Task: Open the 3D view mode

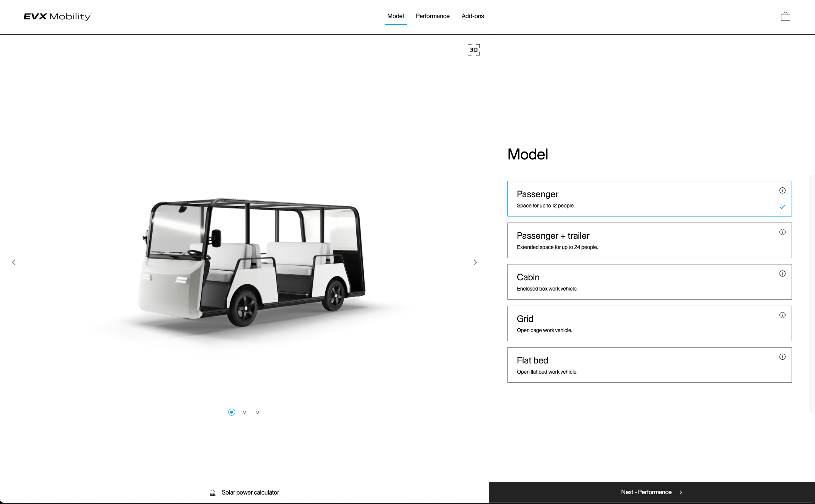Action: click(x=473, y=50)
